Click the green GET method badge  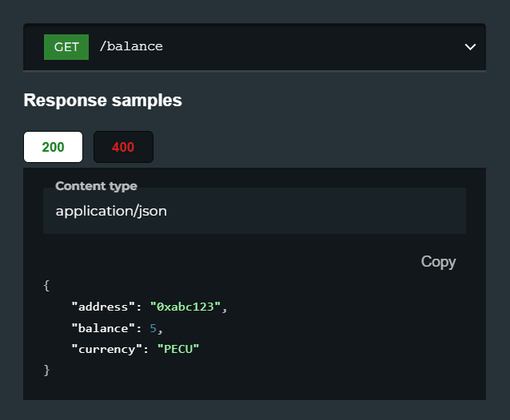click(x=66, y=47)
